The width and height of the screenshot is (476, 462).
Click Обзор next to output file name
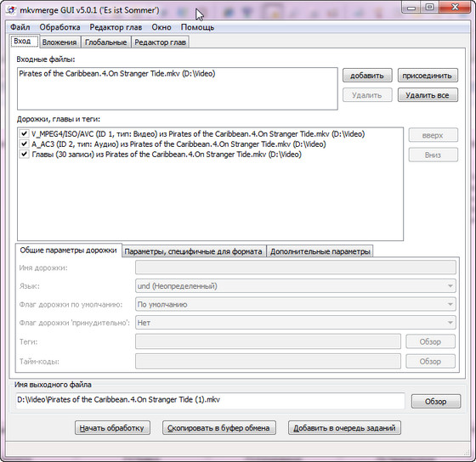click(x=436, y=402)
